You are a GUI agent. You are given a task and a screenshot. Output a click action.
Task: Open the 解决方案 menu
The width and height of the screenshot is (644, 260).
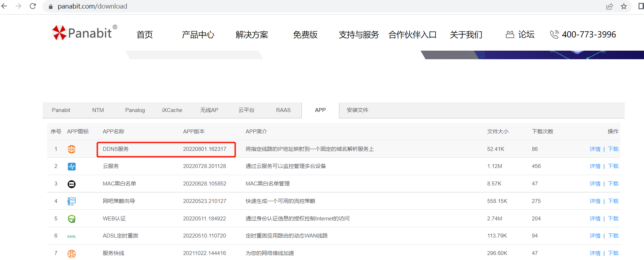click(252, 35)
